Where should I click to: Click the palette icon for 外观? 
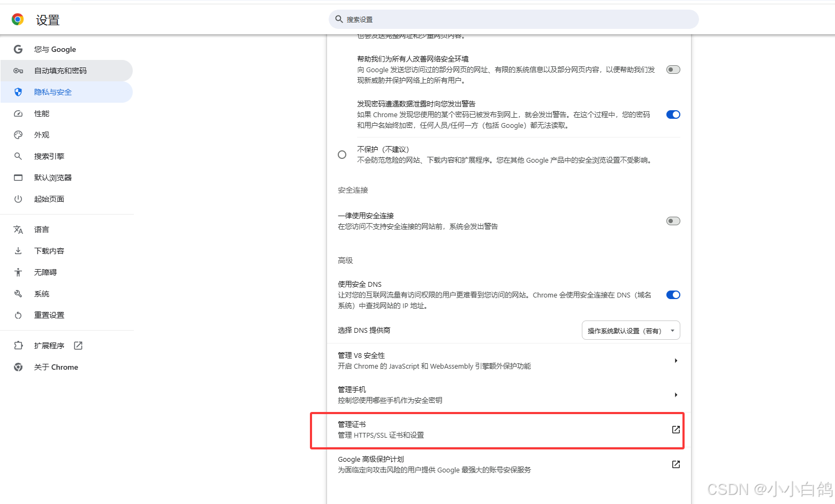(x=18, y=135)
